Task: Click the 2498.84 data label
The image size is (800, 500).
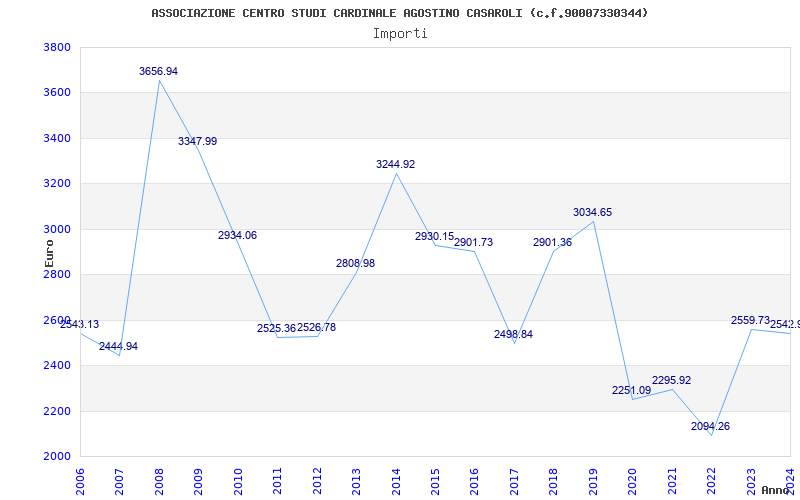Action: [513, 335]
